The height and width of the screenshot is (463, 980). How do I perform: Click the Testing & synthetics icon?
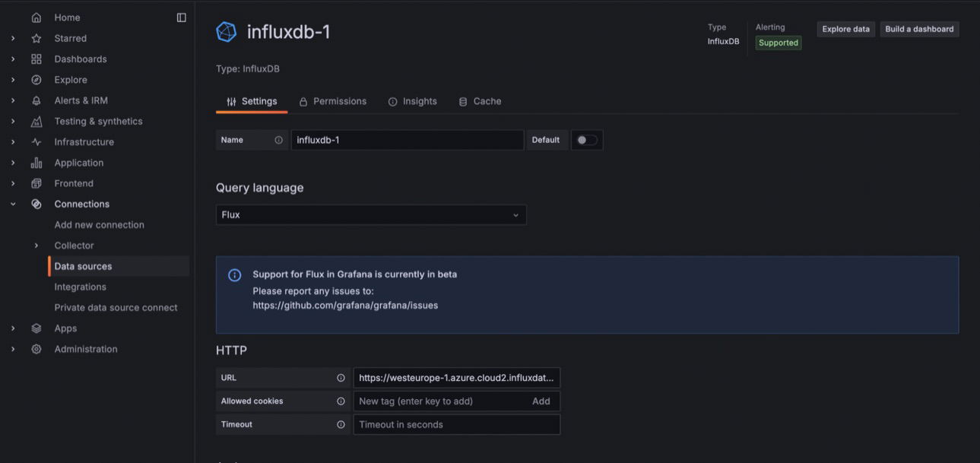coord(36,122)
